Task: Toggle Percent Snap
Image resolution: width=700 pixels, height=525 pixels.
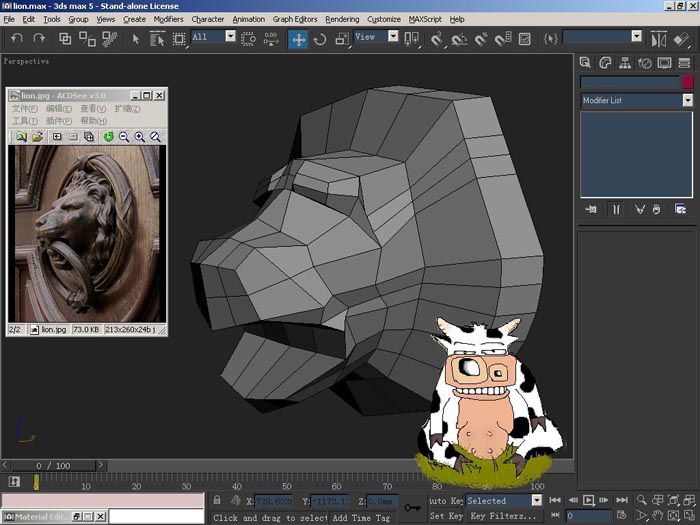Action: 481,39
